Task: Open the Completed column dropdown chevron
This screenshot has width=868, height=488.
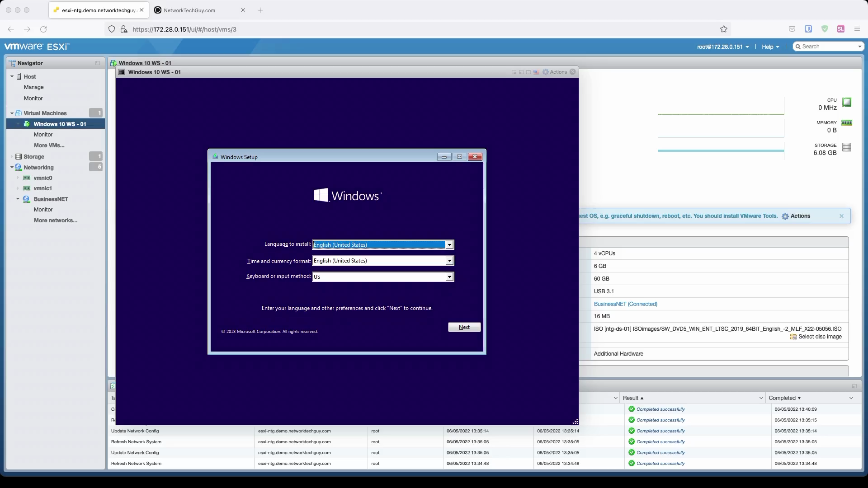Action: pyautogui.click(x=851, y=399)
